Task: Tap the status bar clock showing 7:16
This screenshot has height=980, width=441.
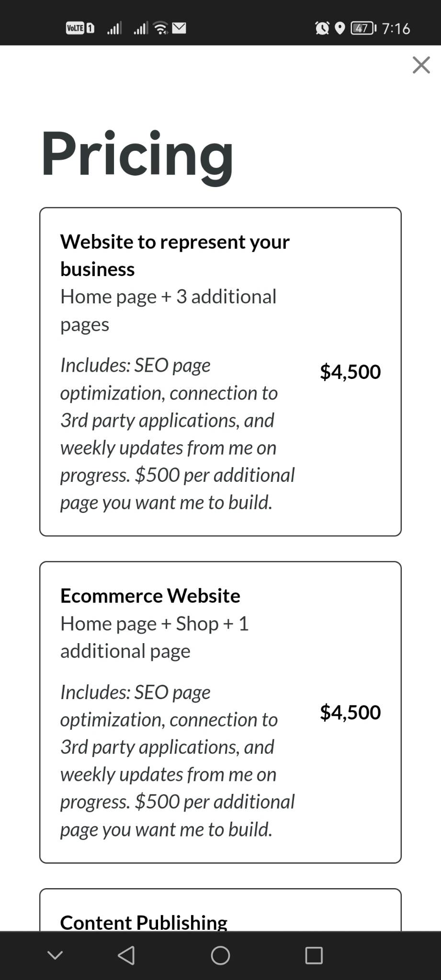Action: point(396,29)
